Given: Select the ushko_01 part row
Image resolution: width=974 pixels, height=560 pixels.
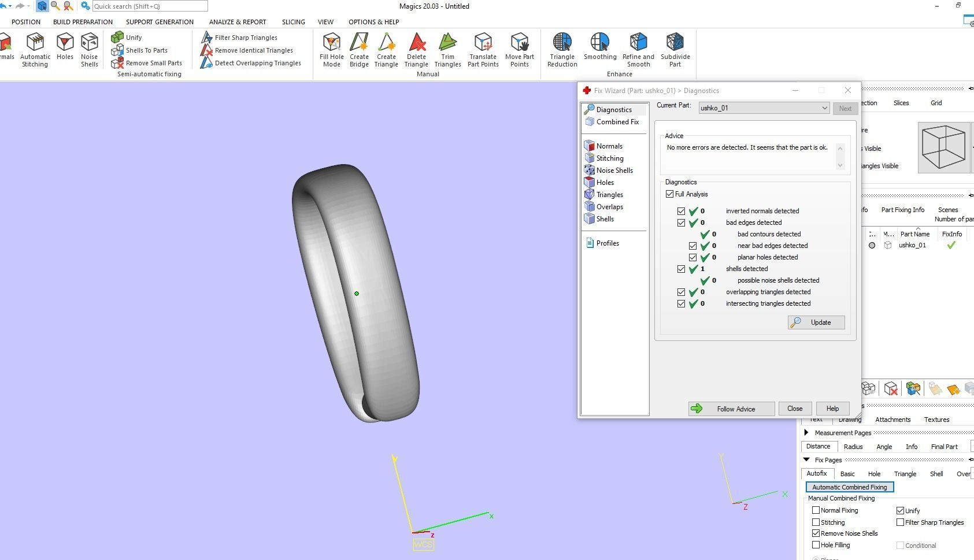Looking at the screenshot, I should click(919, 245).
